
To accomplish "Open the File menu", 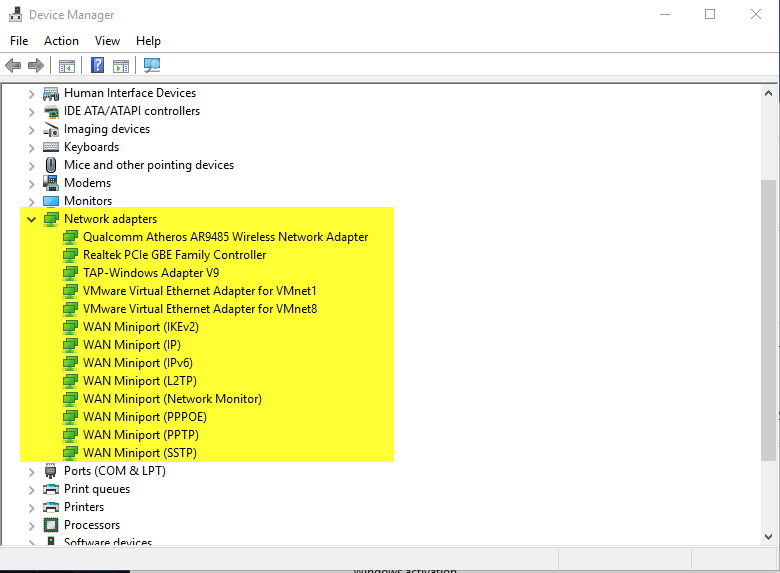I will (19, 41).
